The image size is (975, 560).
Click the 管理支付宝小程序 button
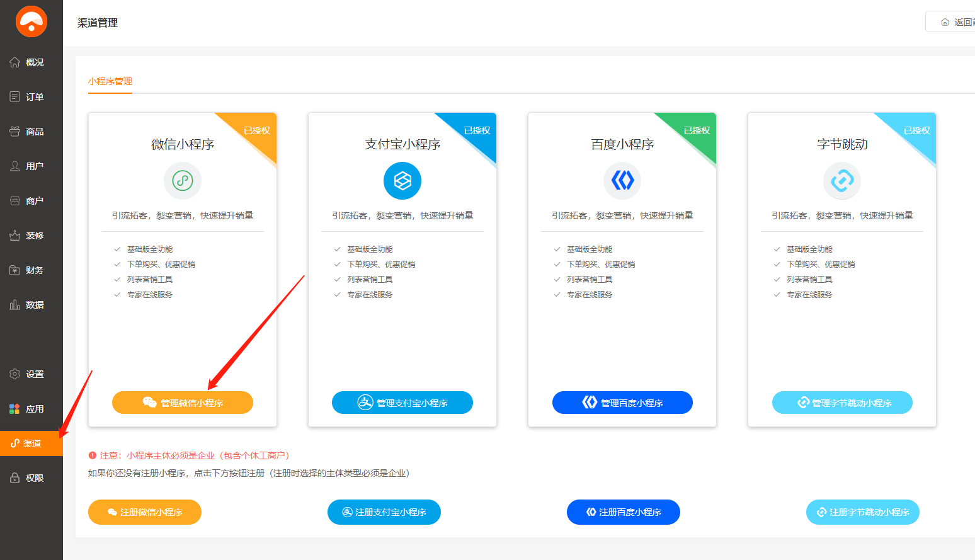pyautogui.click(x=402, y=403)
